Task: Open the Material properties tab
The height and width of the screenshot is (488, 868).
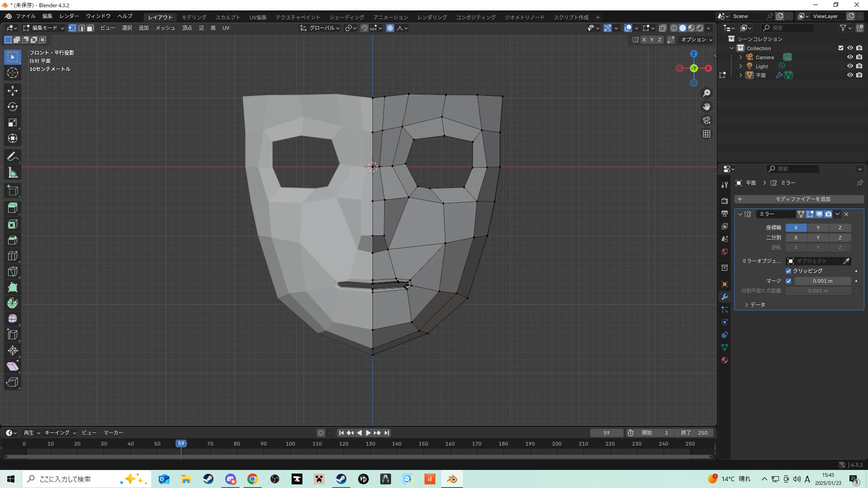Action: tap(725, 360)
